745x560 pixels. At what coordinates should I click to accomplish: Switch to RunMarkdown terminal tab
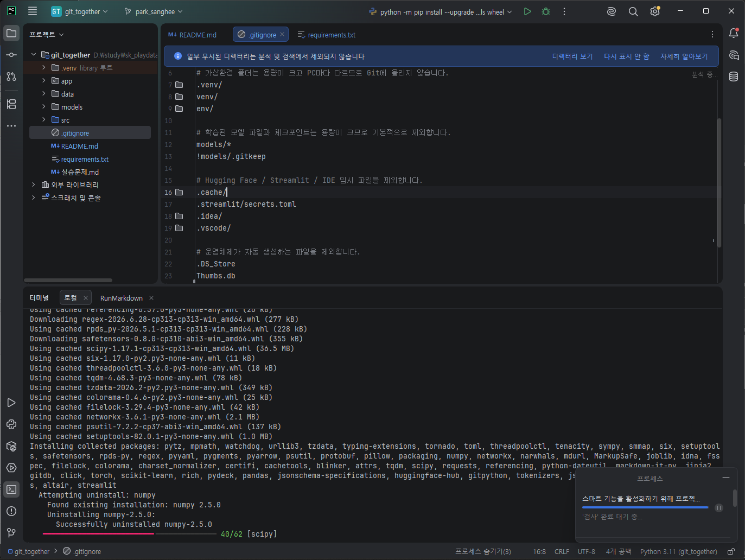coord(122,298)
